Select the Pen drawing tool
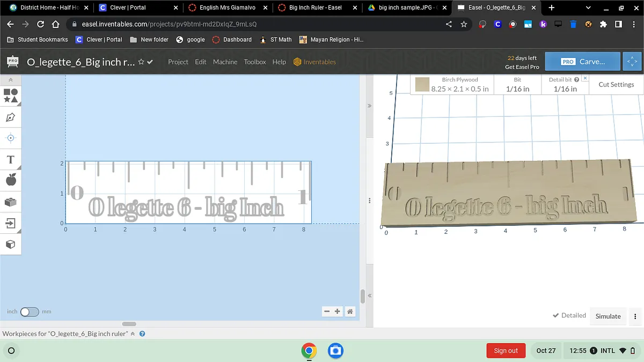The height and width of the screenshot is (362, 644). [11, 117]
